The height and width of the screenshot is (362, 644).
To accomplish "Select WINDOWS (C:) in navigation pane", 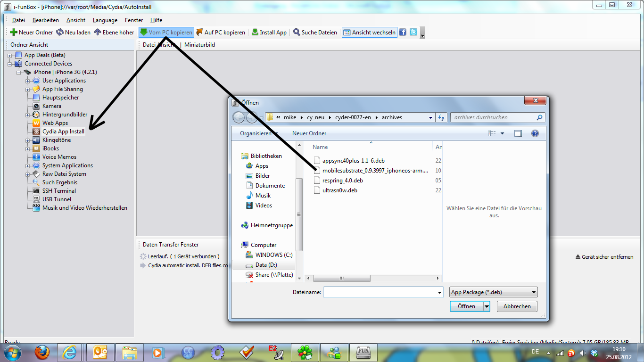I will pos(274,255).
